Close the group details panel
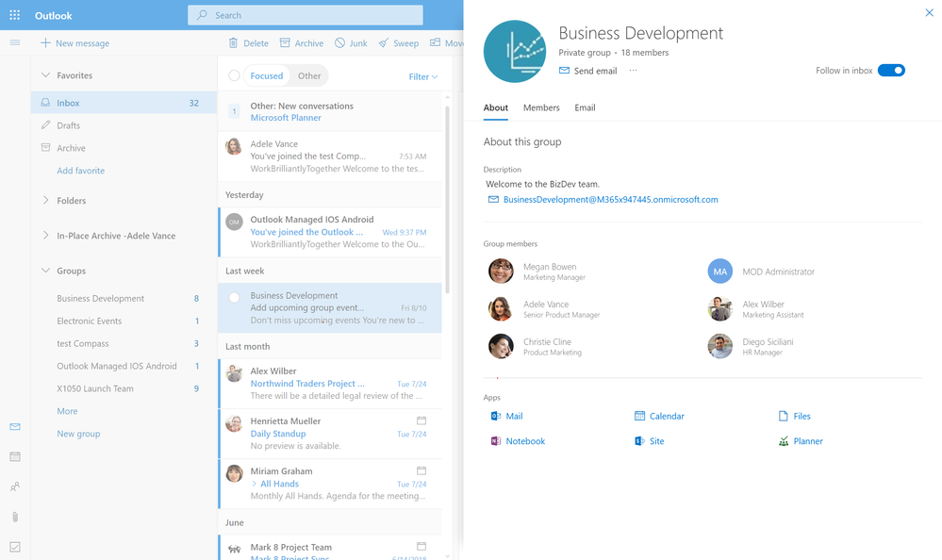Image resolution: width=942 pixels, height=560 pixels. tap(929, 12)
